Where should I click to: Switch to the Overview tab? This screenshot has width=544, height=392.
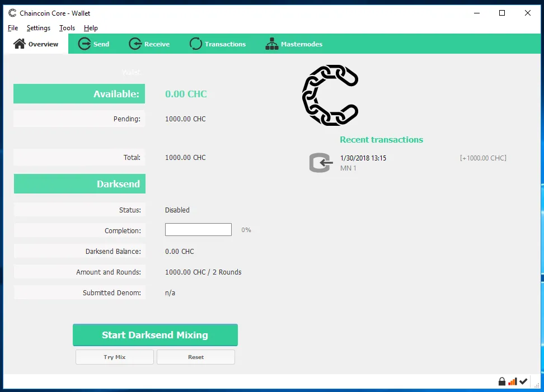36,44
